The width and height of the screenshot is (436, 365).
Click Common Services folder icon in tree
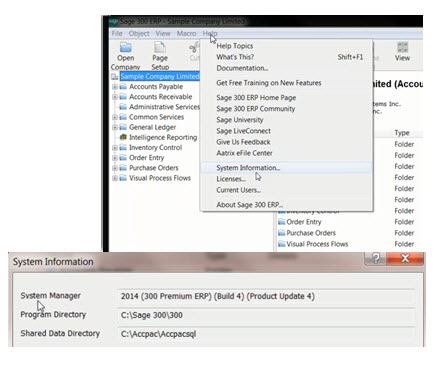point(123,117)
